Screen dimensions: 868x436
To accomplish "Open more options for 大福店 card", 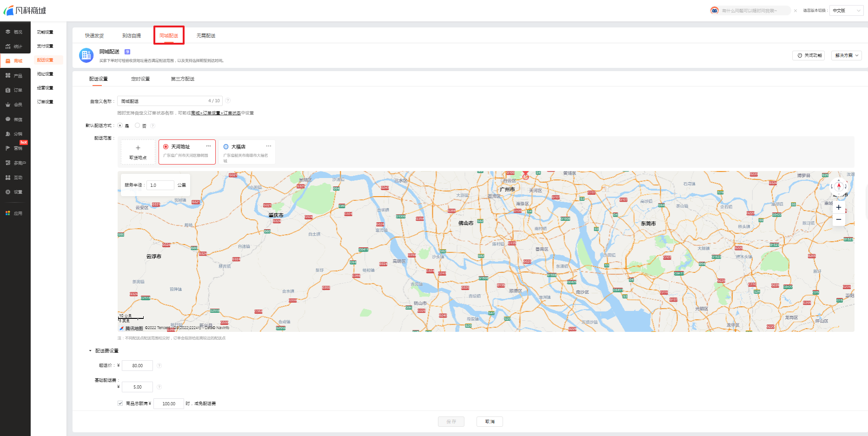I will (x=269, y=146).
